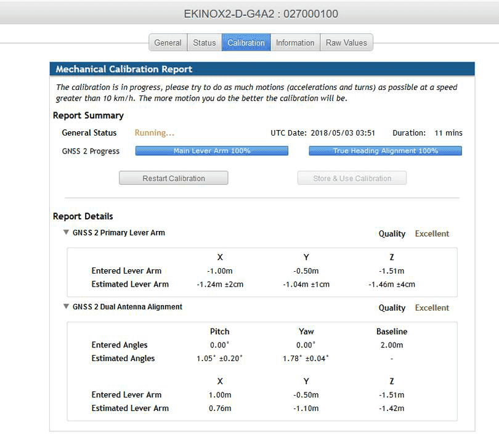This screenshot has height=448, width=499.
Task: Select the Calibration tab
Action: tap(246, 43)
